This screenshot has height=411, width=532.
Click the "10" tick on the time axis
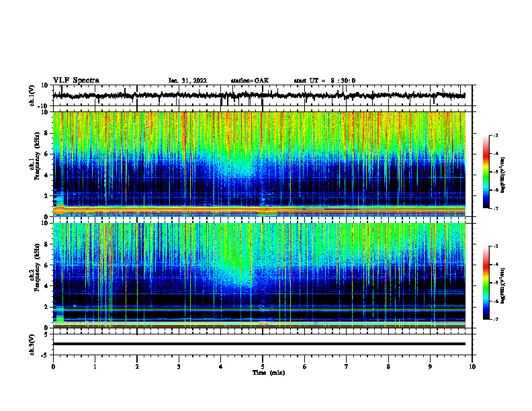tap(472, 367)
